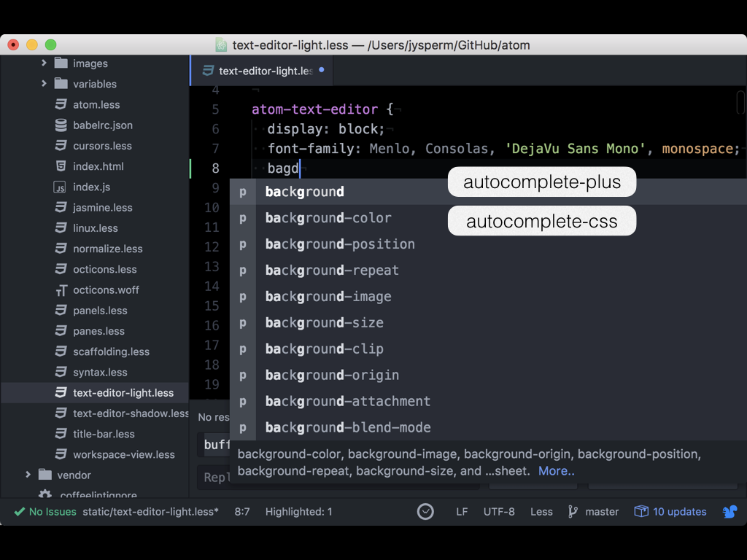Screen dimensions: 747x560
Task: Open babelrc.json in the tree view
Action: click(103, 125)
